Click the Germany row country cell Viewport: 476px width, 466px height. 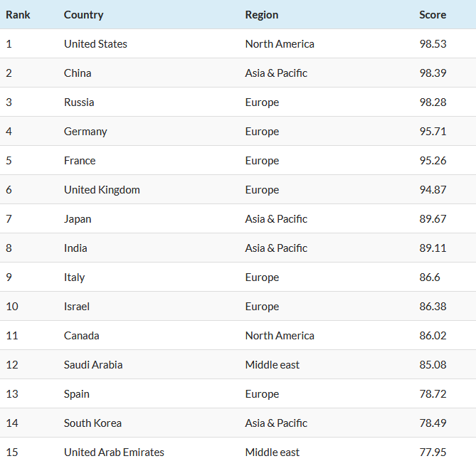point(85,132)
